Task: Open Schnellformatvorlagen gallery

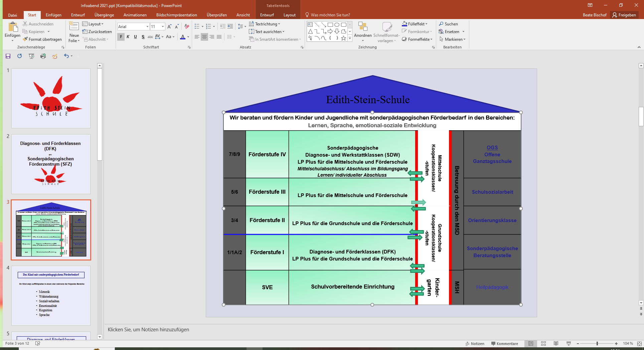Action: [x=386, y=32]
